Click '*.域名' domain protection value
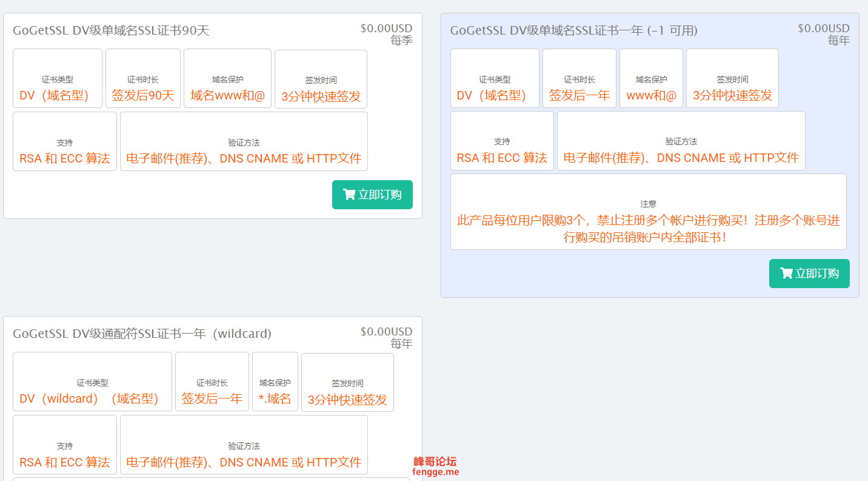 point(275,399)
